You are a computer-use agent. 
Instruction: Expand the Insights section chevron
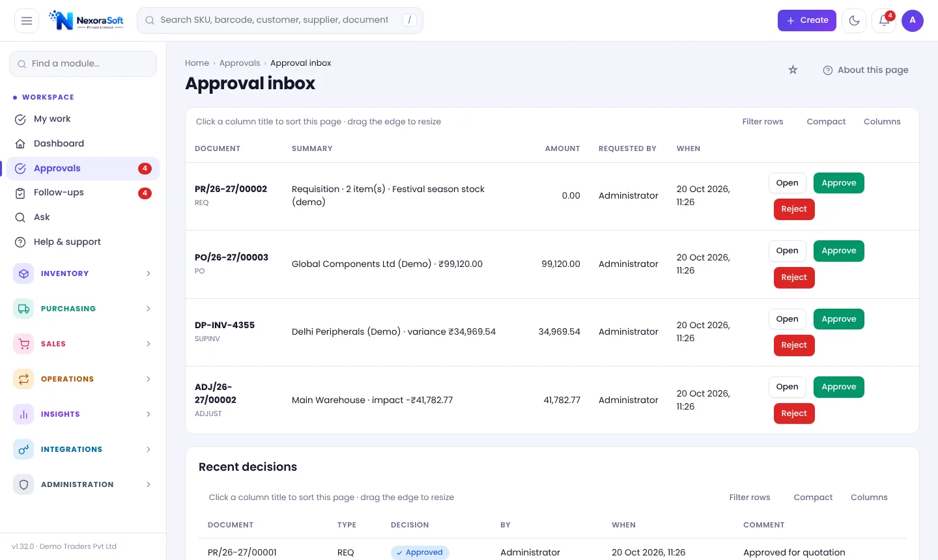[149, 414]
